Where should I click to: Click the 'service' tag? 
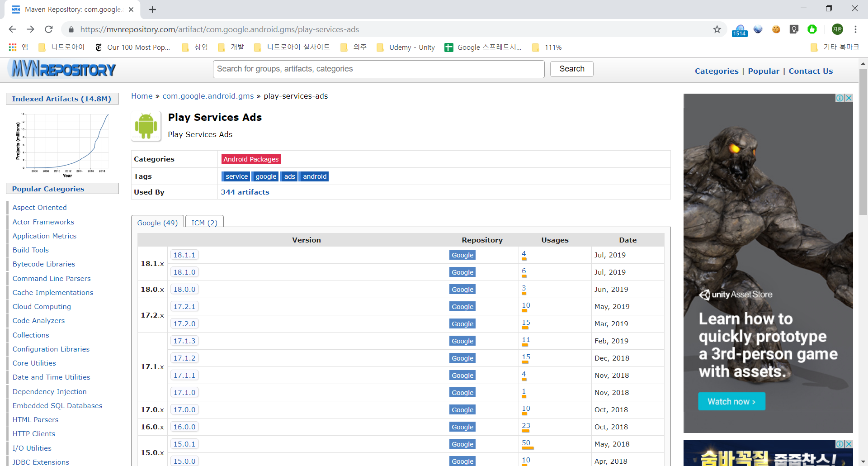pyautogui.click(x=236, y=176)
